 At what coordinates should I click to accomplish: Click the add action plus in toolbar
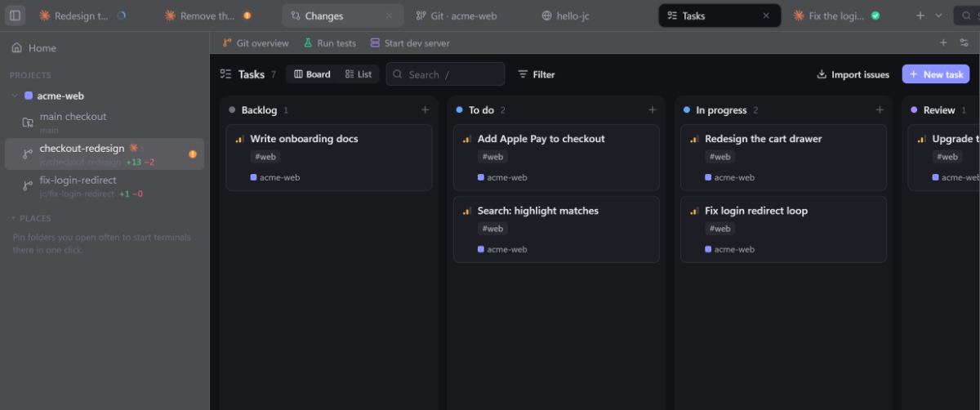click(x=943, y=43)
